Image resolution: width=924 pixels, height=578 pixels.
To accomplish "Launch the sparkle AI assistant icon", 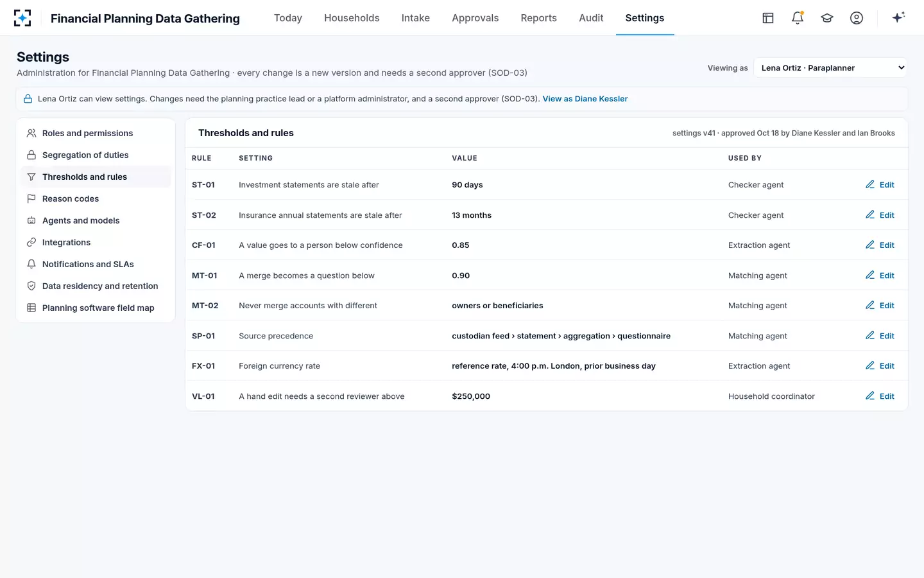I will pyautogui.click(x=898, y=17).
